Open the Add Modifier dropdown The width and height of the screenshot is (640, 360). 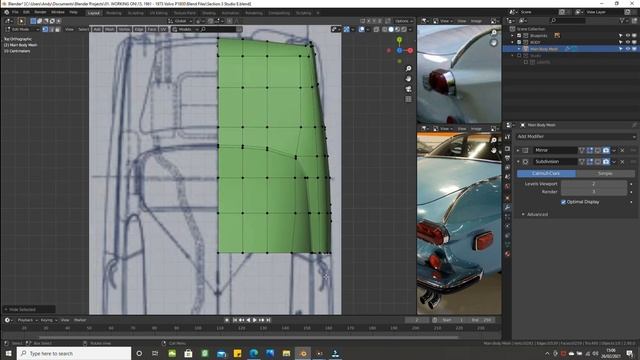click(x=576, y=136)
